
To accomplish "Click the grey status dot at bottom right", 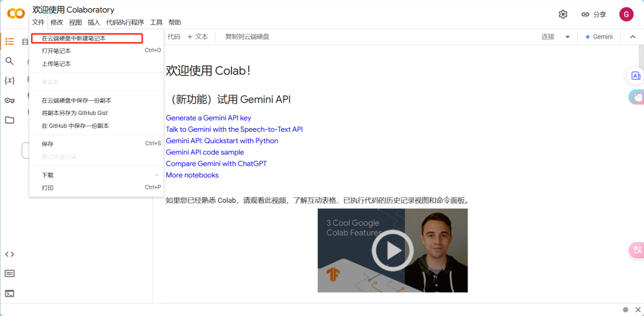I will (x=625, y=309).
